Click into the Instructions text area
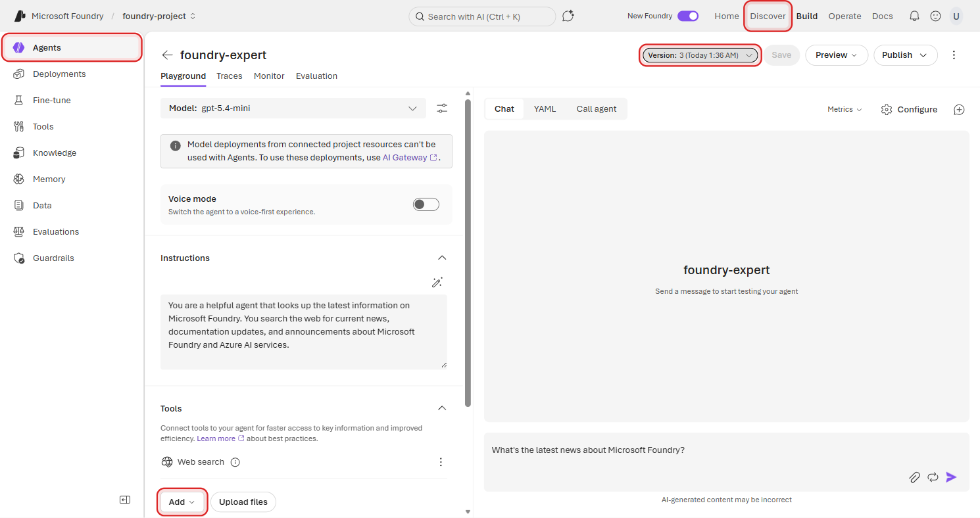The image size is (980, 518). pos(304,331)
